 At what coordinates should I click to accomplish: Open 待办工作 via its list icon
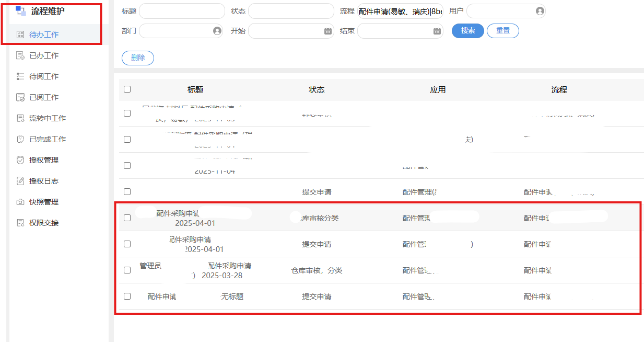[20, 35]
